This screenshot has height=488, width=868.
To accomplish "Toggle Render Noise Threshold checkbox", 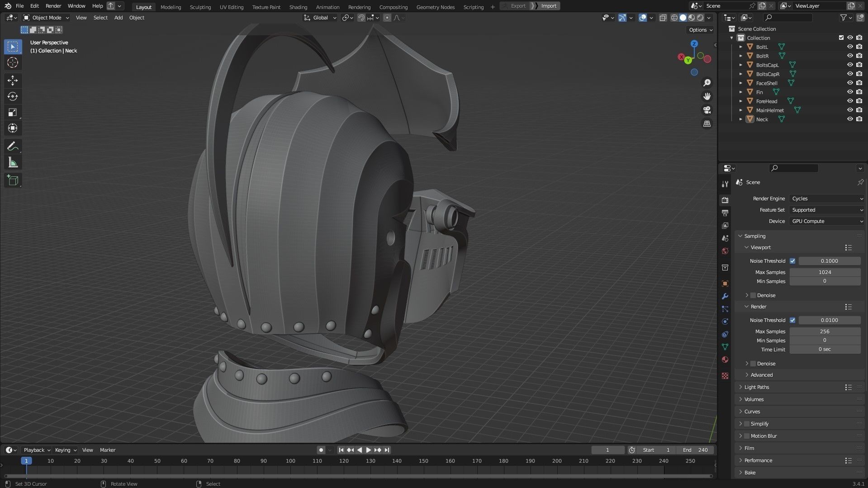I will click(792, 320).
